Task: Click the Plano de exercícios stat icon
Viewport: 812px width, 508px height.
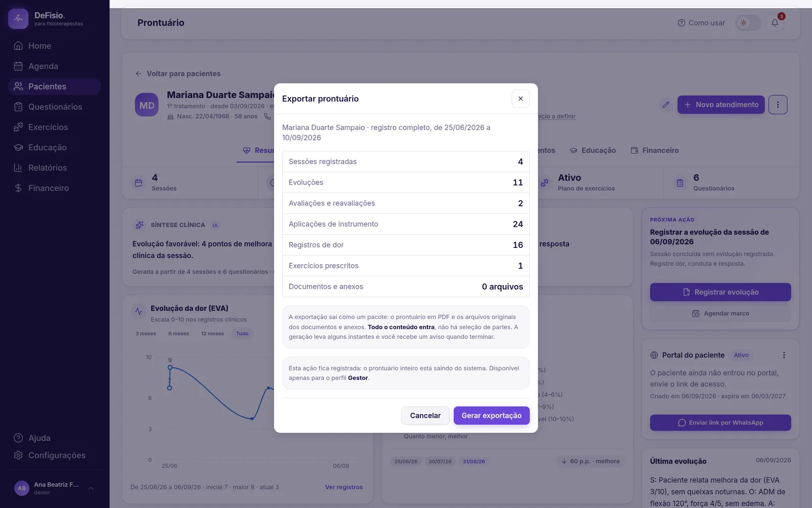Action: (x=545, y=183)
